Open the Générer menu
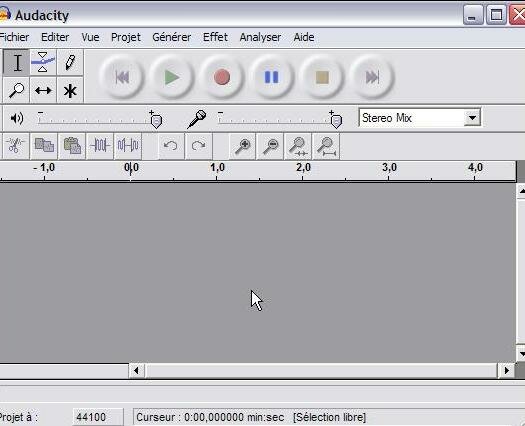Viewport: 525px width, 426px height. point(171,37)
